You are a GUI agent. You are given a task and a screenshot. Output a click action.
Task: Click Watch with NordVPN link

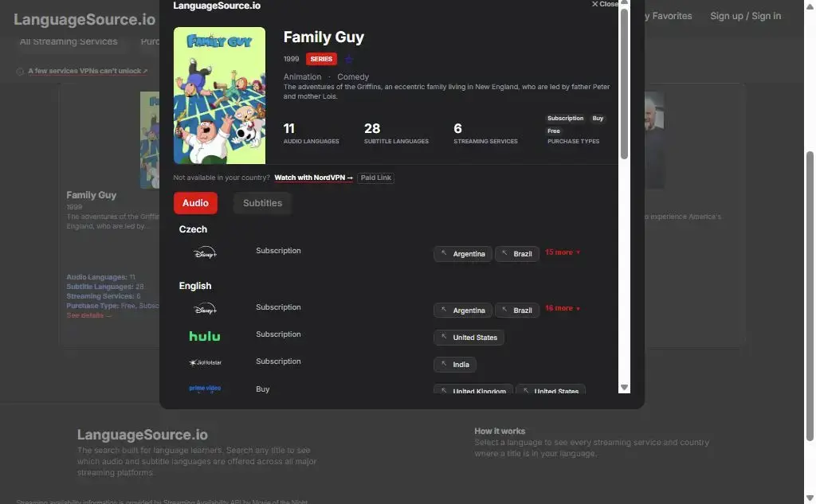click(x=313, y=178)
